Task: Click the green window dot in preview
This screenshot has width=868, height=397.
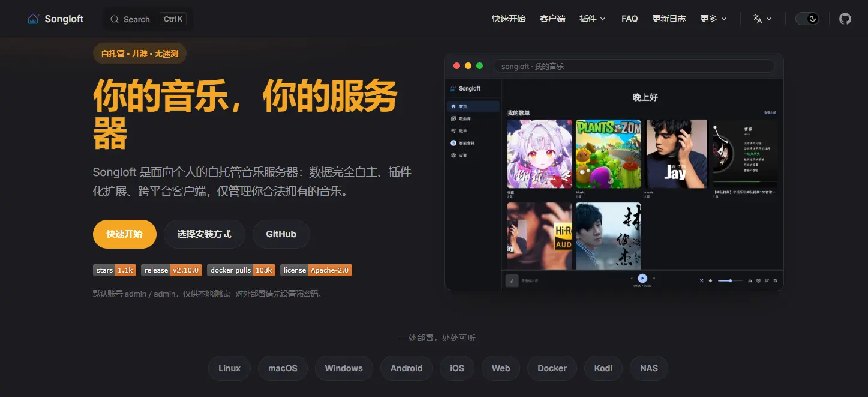Action: click(x=479, y=66)
